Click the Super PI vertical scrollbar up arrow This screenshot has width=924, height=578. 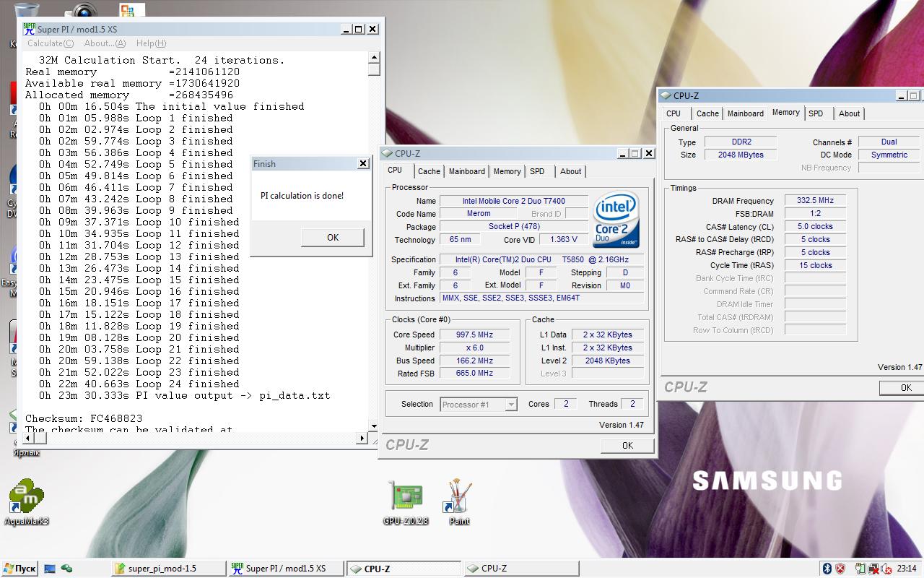(374, 58)
